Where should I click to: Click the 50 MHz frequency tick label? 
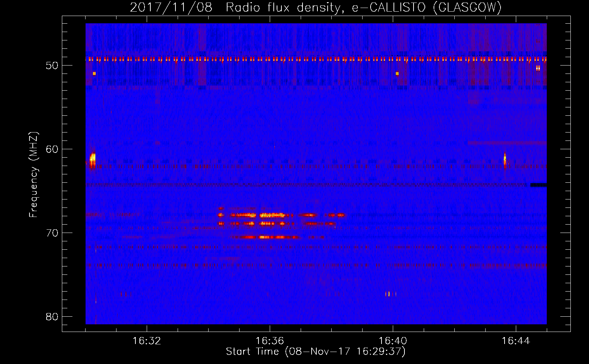pyautogui.click(x=52, y=66)
